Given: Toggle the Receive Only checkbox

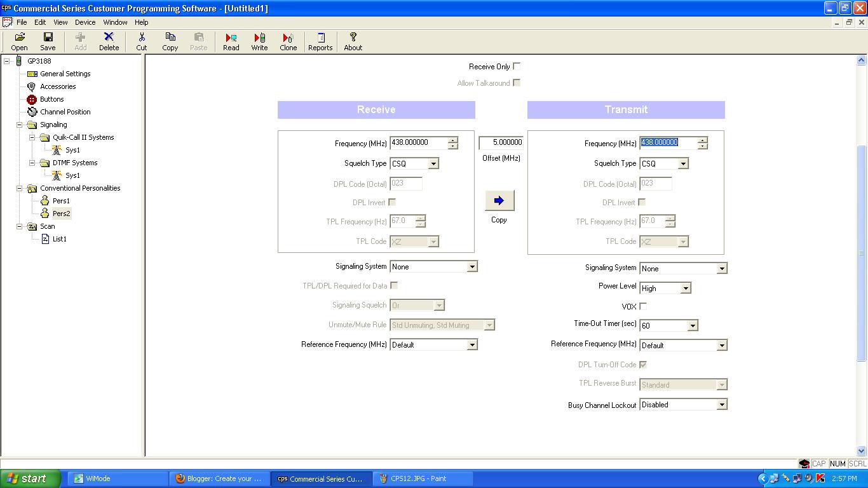Looking at the screenshot, I should click(517, 66).
